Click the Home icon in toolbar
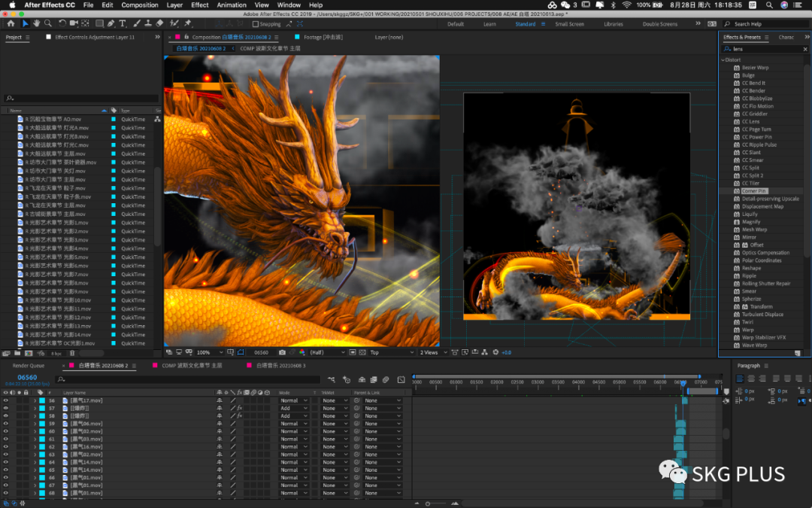 pyautogui.click(x=11, y=23)
